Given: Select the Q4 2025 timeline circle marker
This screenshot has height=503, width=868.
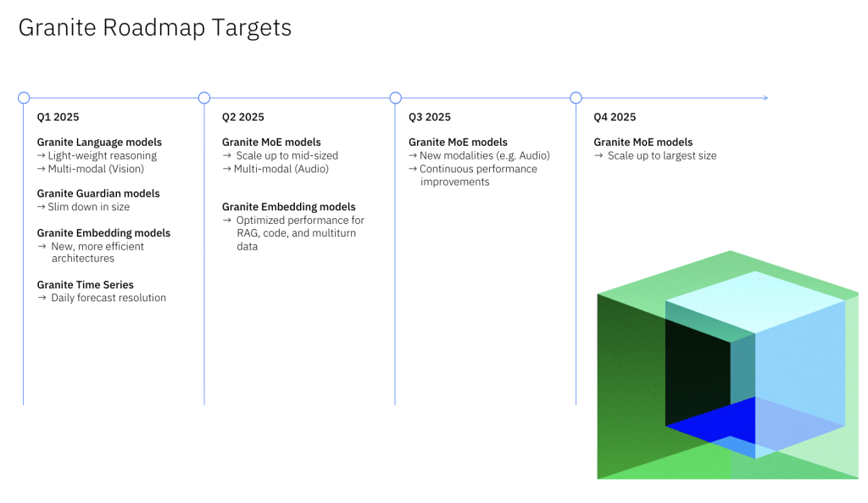Looking at the screenshot, I should [x=576, y=98].
